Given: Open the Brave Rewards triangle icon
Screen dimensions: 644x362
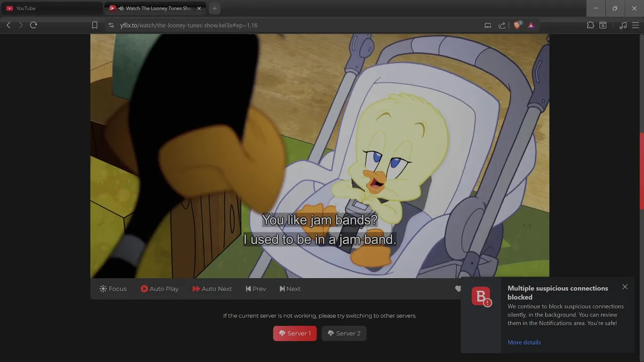Looking at the screenshot, I should tap(531, 25).
